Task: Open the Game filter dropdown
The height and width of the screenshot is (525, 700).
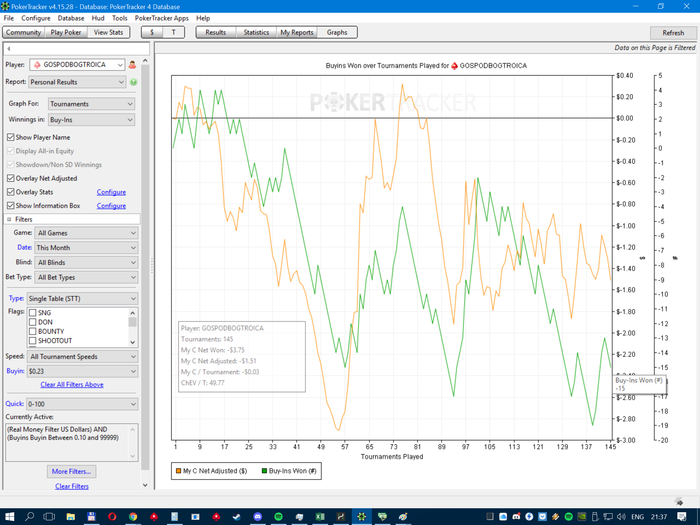Action: 86,233
